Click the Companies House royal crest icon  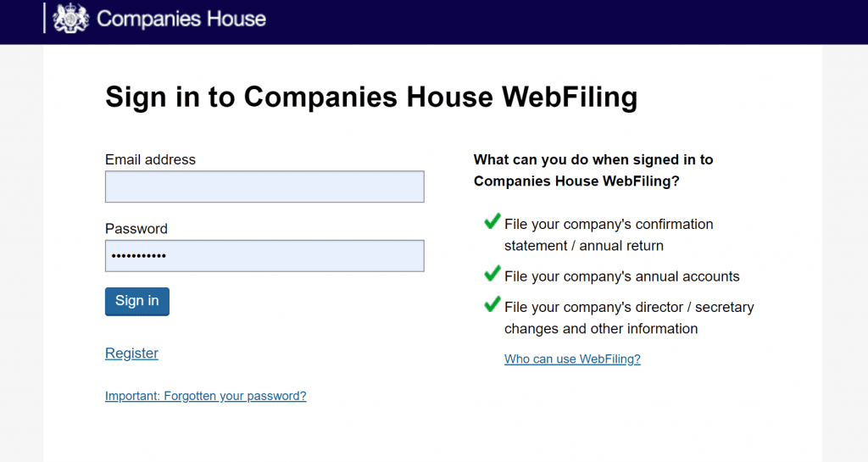pyautogui.click(x=70, y=18)
